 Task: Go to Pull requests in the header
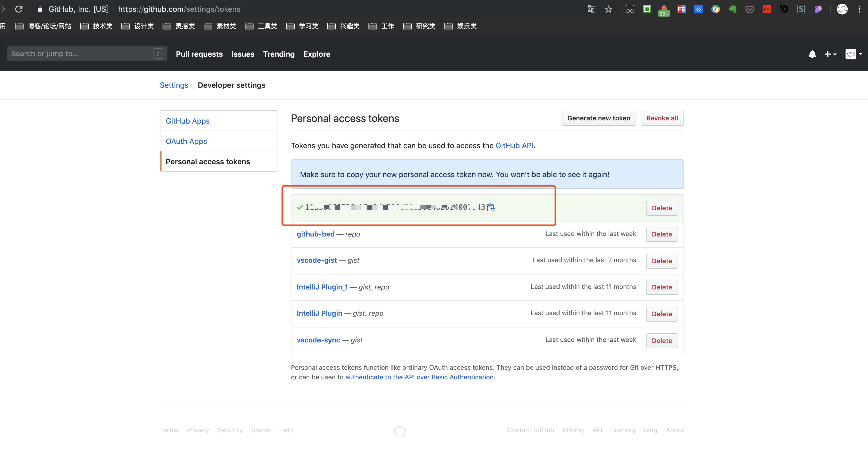pos(199,54)
